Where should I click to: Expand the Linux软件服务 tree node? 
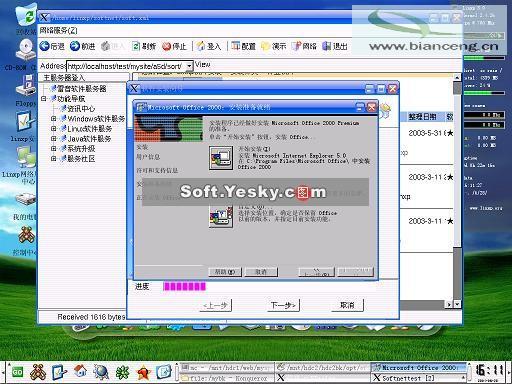coord(53,129)
